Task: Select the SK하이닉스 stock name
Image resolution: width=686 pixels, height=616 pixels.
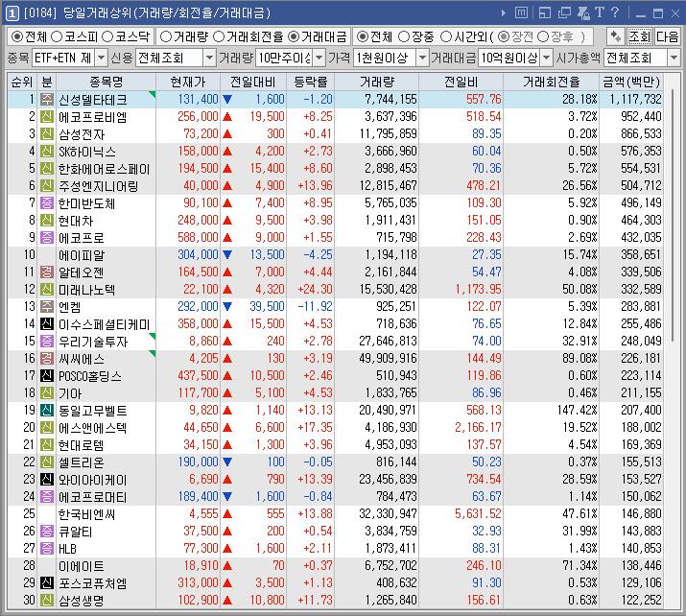Action: pos(87,152)
